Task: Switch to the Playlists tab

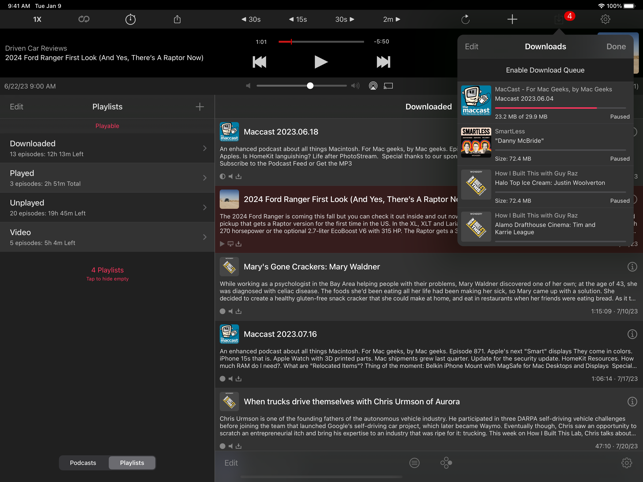Action: [132, 463]
